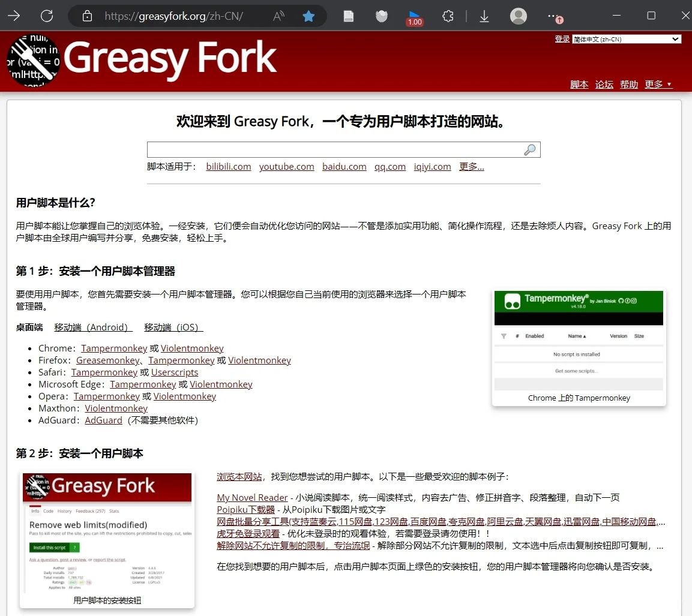692x616 pixels.
Task: Click the 登录 link
Action: click(562, 39)
